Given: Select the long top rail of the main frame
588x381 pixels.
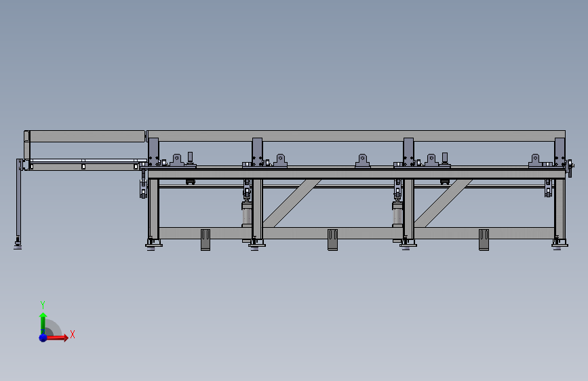Looking at the screenshot, I should coord(356,136).
